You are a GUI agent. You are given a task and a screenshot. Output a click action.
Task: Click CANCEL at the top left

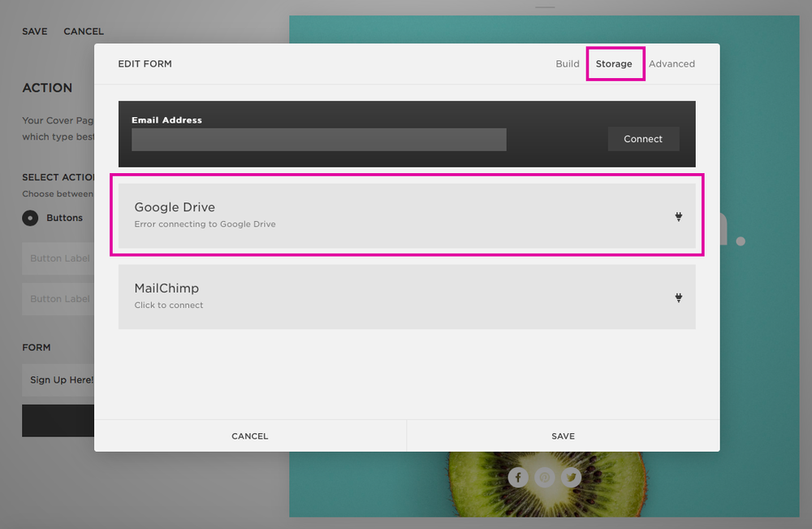click(x=83, y=31)
